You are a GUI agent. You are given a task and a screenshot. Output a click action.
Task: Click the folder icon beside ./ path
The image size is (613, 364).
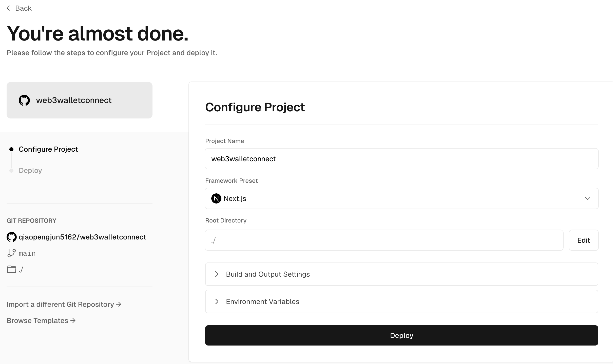(11, 269)
